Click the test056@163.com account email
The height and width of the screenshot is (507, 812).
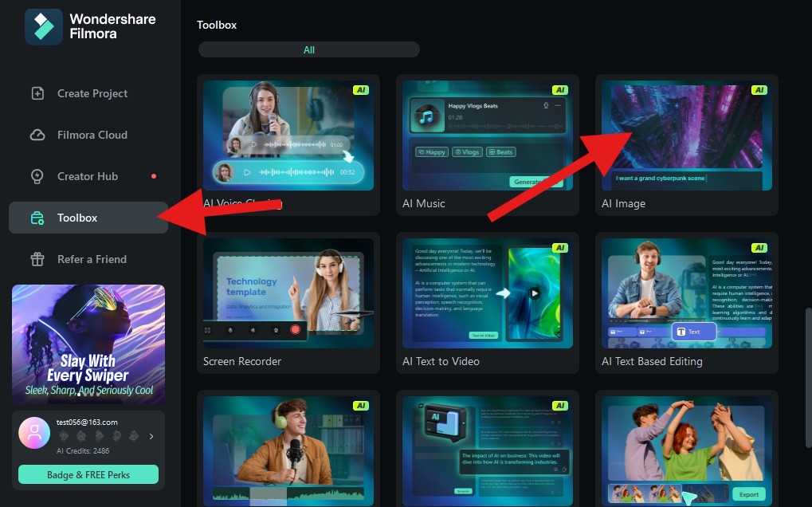87,422
